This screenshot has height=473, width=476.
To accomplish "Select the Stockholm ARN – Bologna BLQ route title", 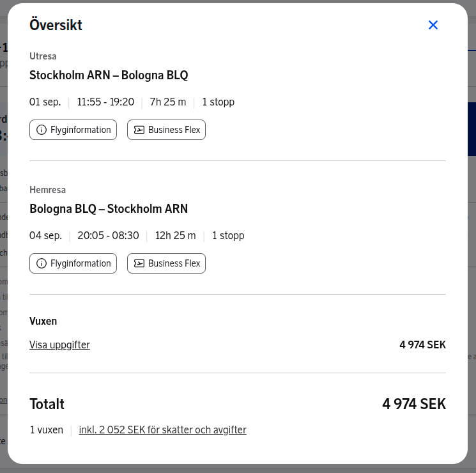I will coord(109,75).
